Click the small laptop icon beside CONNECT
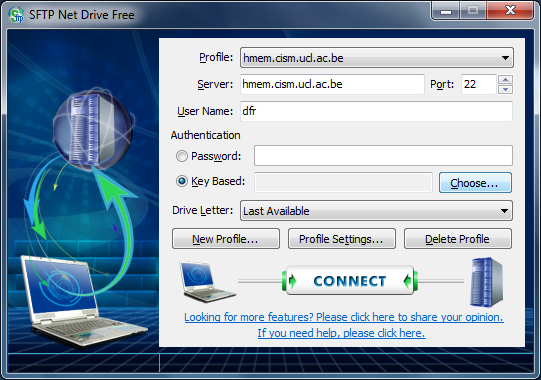The height and width of the screenshot is (380, 541). coord(207,282)
